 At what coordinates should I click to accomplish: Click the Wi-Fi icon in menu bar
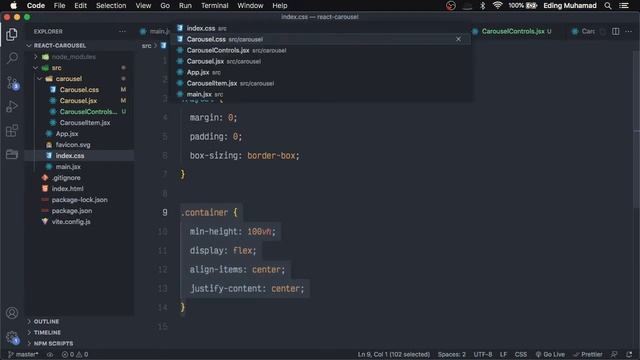tap(497, 6)
